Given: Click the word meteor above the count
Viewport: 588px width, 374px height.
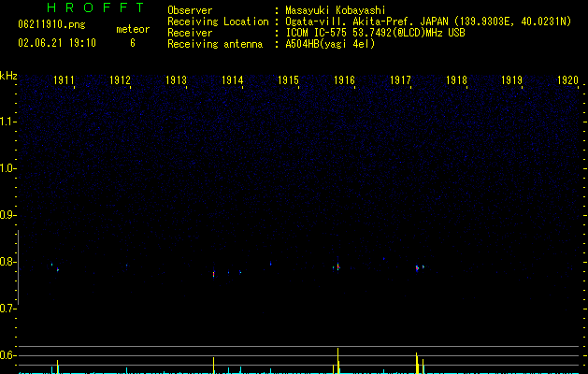Looking at the screenshot, I should [x=133, y=29].
